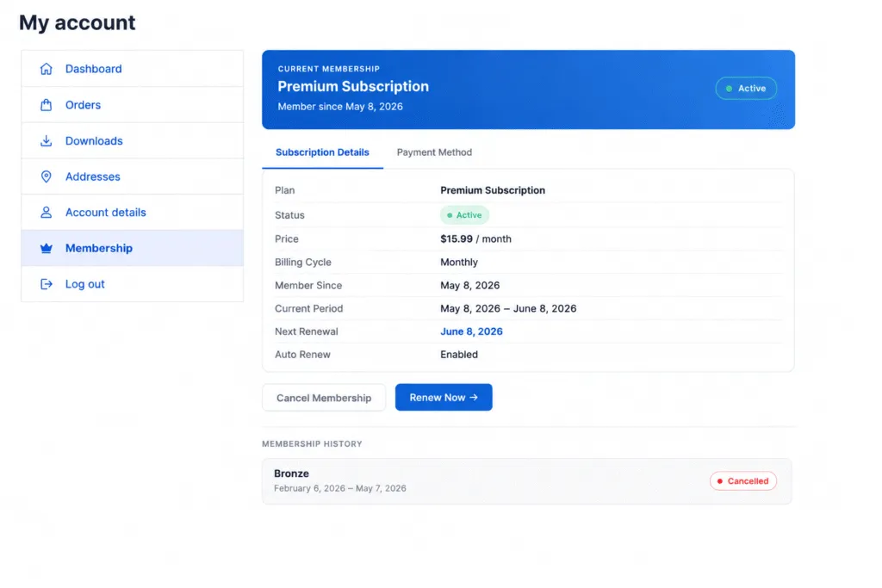Click the Dashboard home icon
882x588 pixels.
click(47, 69)
